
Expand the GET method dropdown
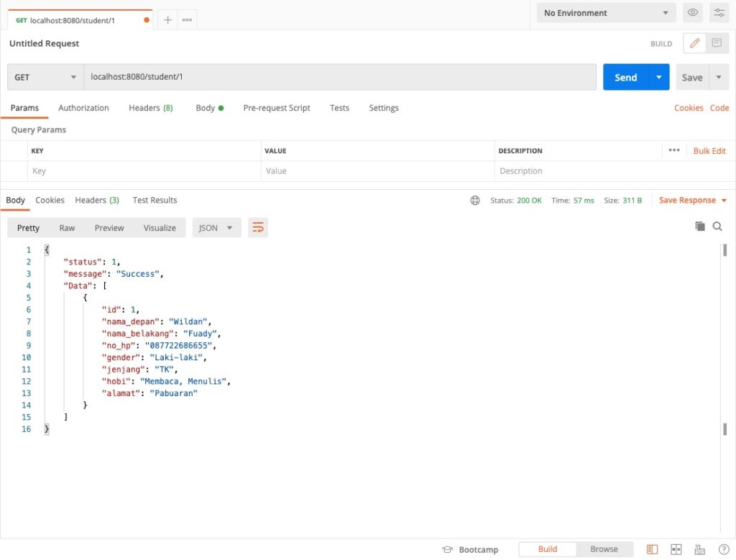[x=45, y=78]
